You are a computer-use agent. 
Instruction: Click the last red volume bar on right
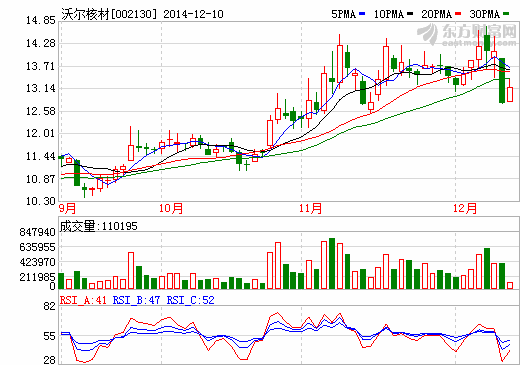(x=510, y=285)
